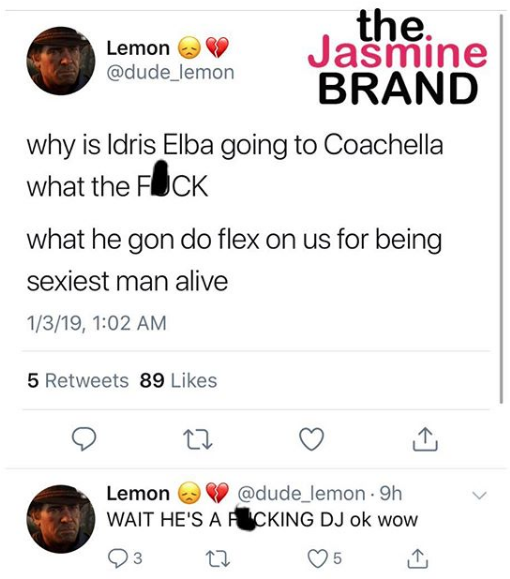Click the Jasmine Brand logo watermark
The image size is (510, 579).
[397, 56]
